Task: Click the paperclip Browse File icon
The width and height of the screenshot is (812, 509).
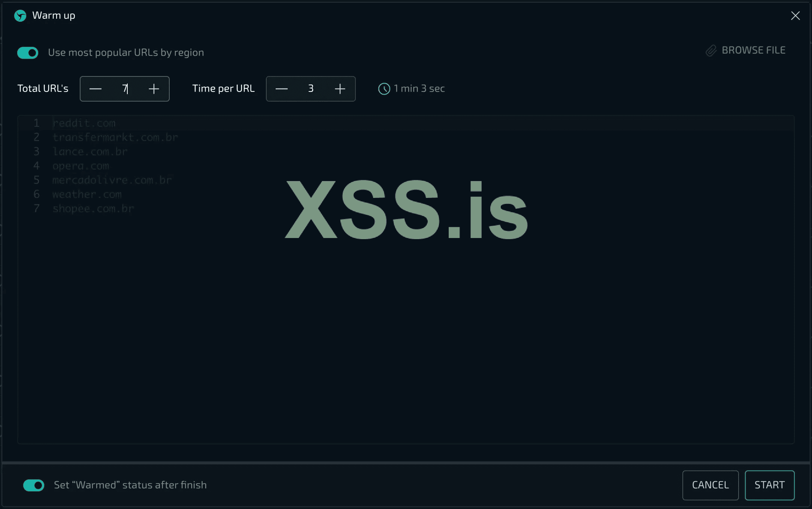Action: (x=711, y=51)
